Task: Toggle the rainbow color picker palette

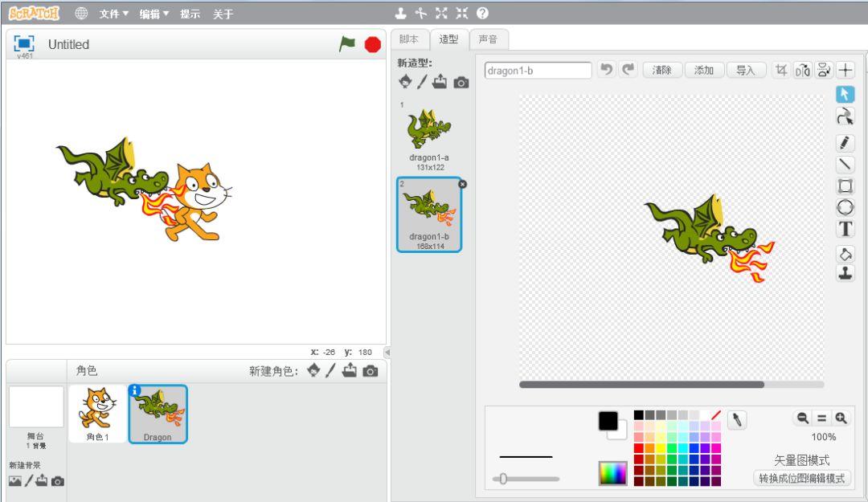Action: tap(612, 474)
